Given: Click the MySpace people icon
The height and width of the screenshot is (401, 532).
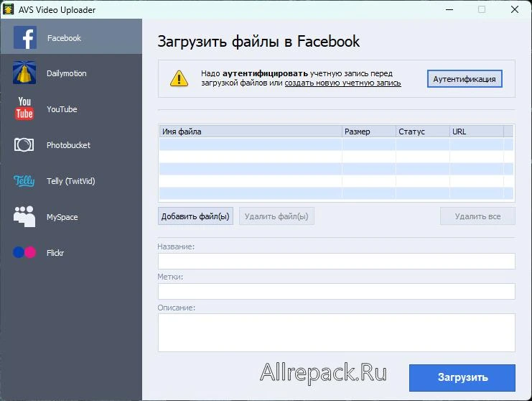Looking at the screenshot, I should (24, 216).
